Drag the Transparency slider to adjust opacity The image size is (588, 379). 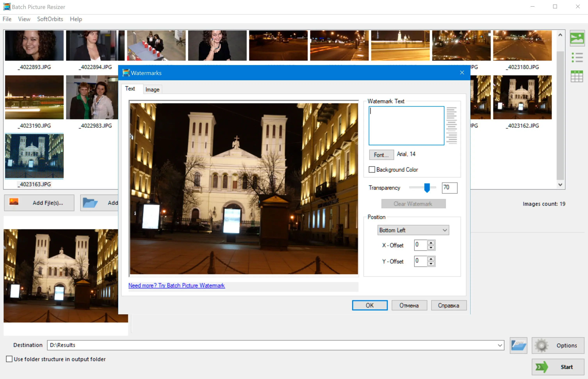click(x=427, y=188)
